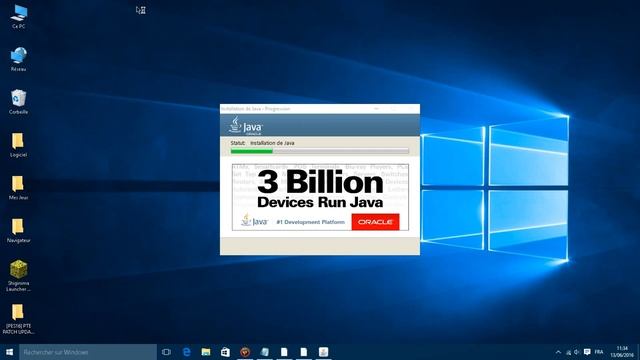640x360 pixels.
Task: Open the Action Center notification icon
Action: point(587,352)
